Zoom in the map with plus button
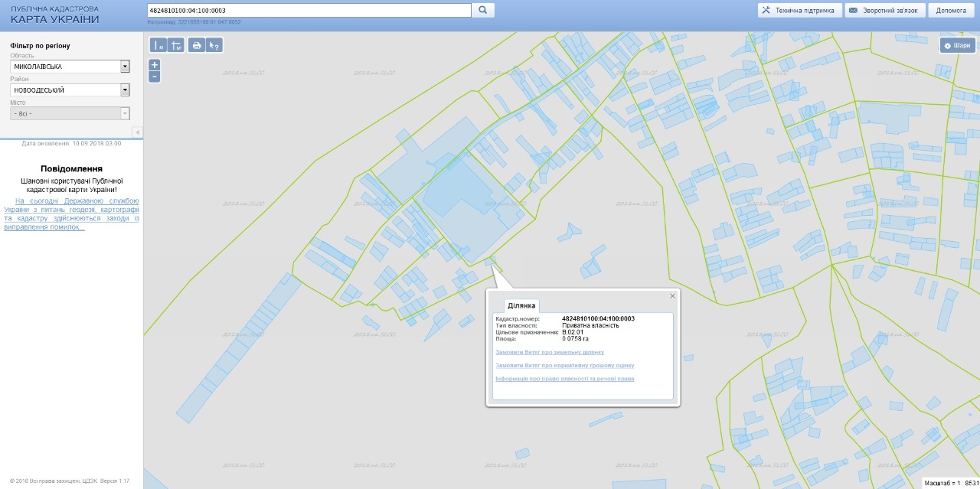The image size is (980, 489). (x=155, y=65)
